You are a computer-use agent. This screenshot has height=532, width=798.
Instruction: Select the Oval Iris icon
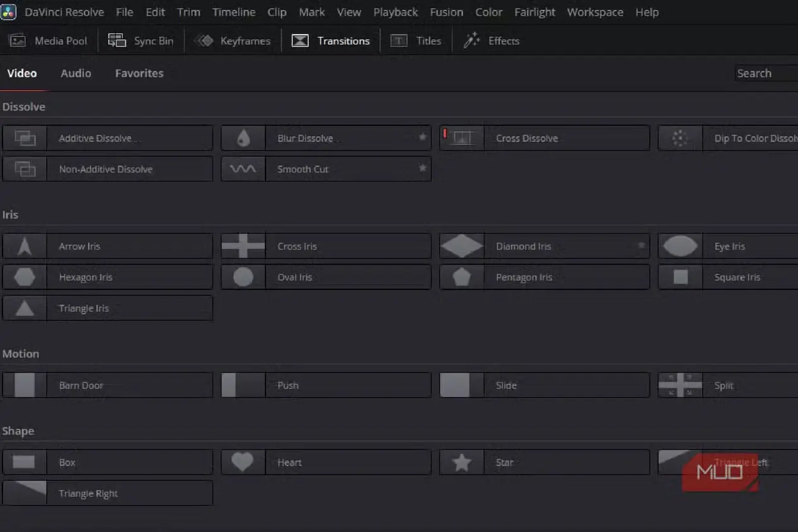point(243,277)
